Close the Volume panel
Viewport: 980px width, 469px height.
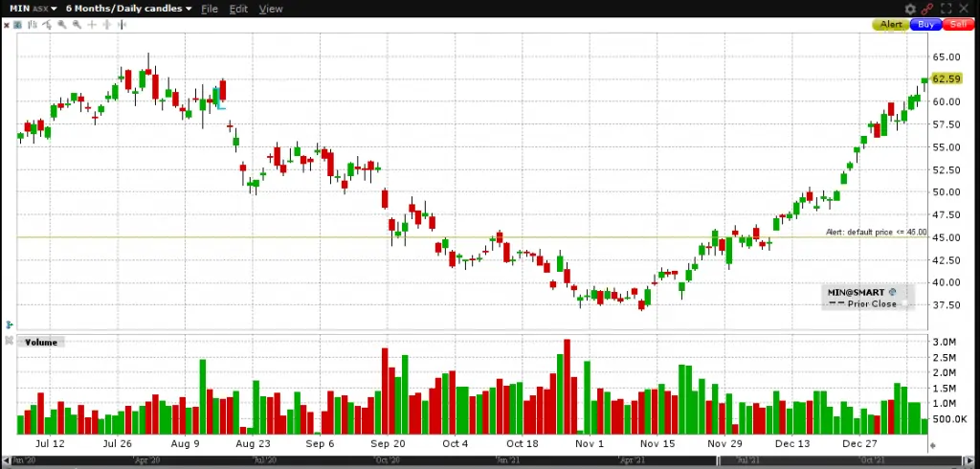[x=10, y=342]
